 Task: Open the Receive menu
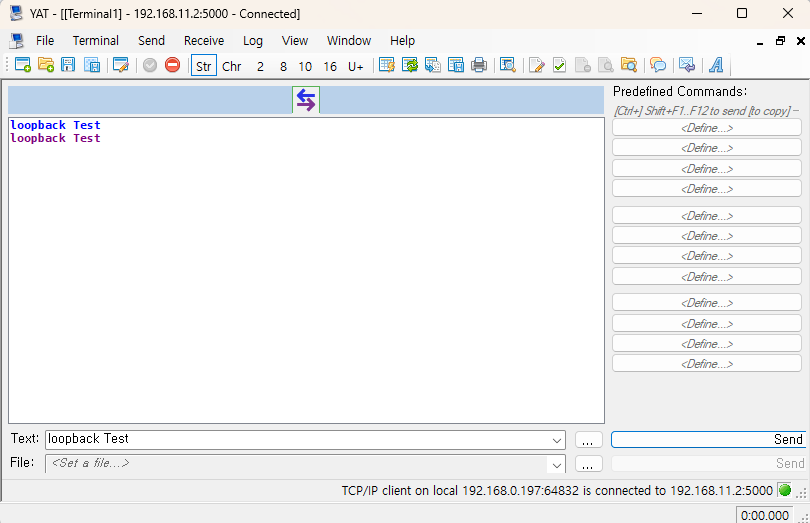204,40
